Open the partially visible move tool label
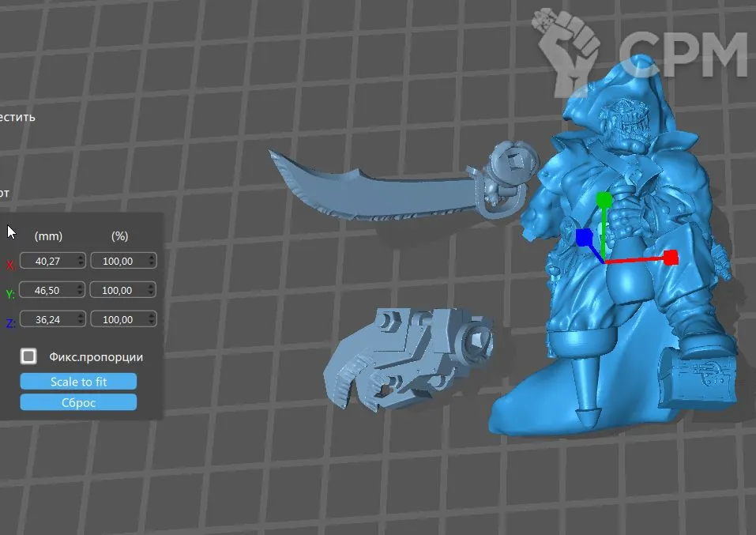Image resolution: width=756 pixels, height=535 pixels. [x=17, y=117]
